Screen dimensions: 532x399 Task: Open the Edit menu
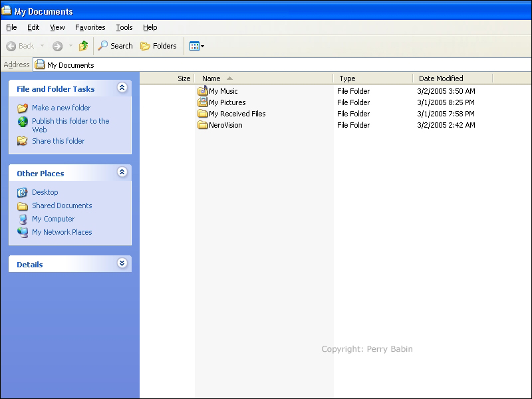coord(33,27)
